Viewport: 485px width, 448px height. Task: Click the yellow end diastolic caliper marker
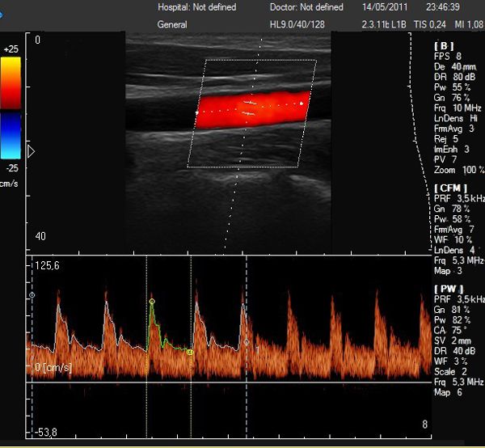click(x=189, y=352)
